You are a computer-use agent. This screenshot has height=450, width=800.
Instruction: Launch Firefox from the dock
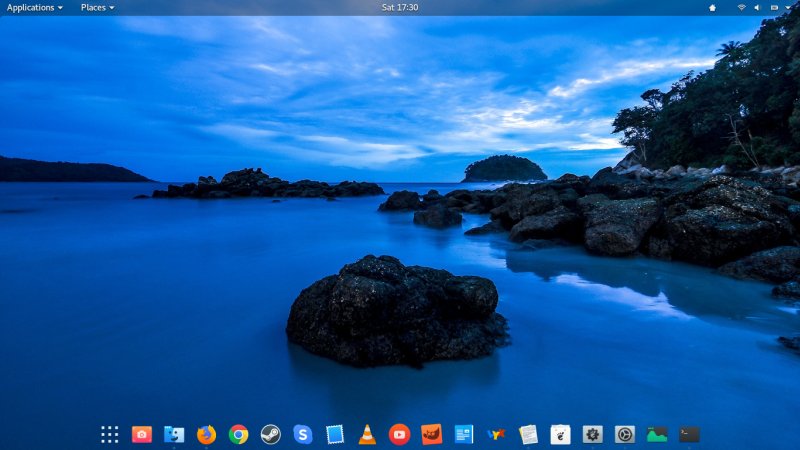click(x=206, y=434)
